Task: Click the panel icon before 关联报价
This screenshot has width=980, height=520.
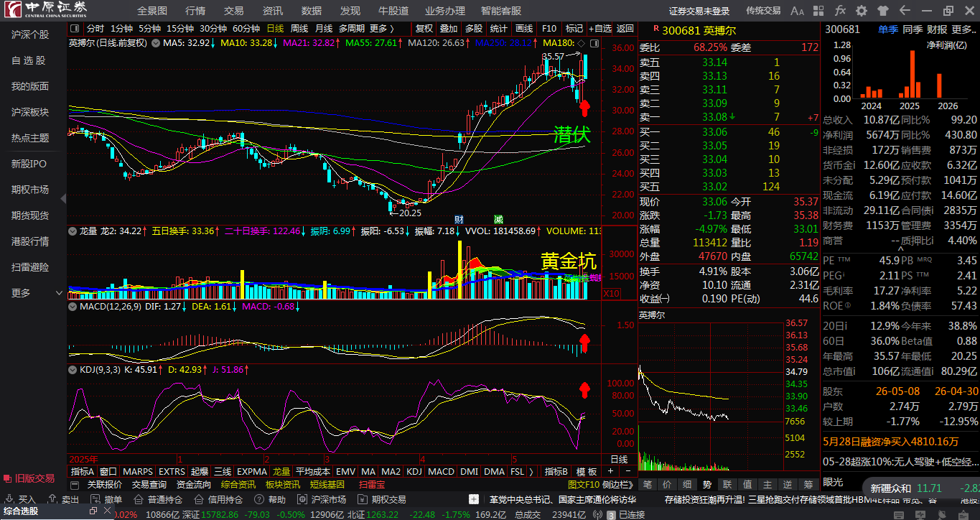Action: click(x=76, y=485)
